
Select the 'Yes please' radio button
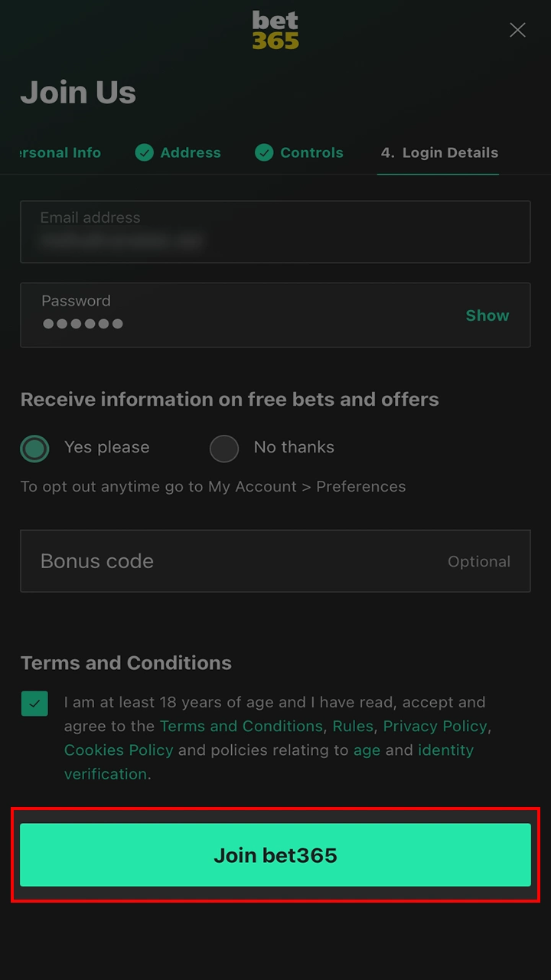point(34,448)
